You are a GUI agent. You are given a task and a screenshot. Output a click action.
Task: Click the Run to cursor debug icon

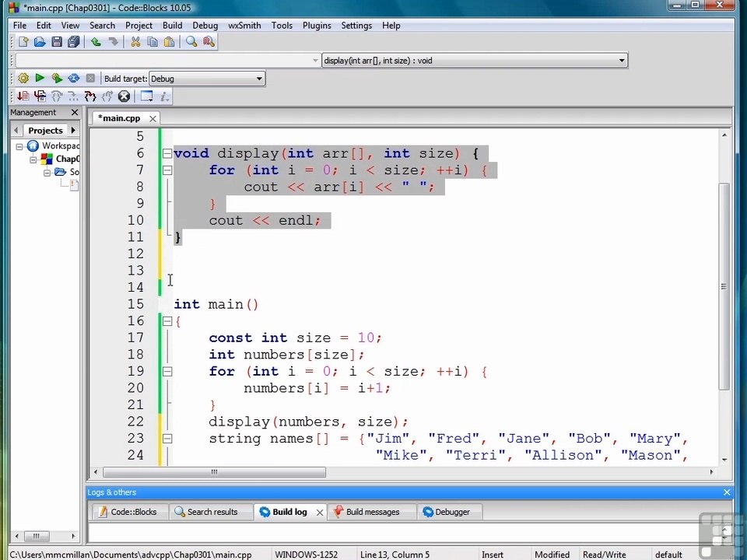40,96
